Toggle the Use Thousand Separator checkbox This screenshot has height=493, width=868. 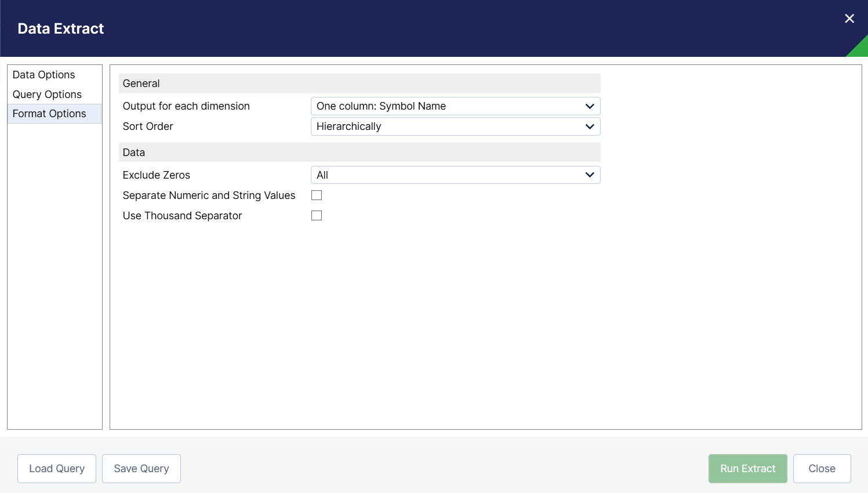(317, 216)
